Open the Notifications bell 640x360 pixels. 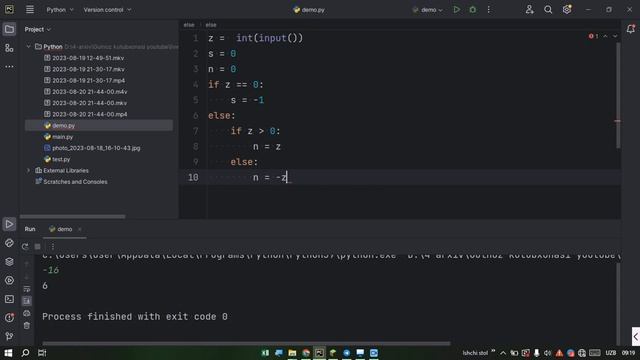631,29
